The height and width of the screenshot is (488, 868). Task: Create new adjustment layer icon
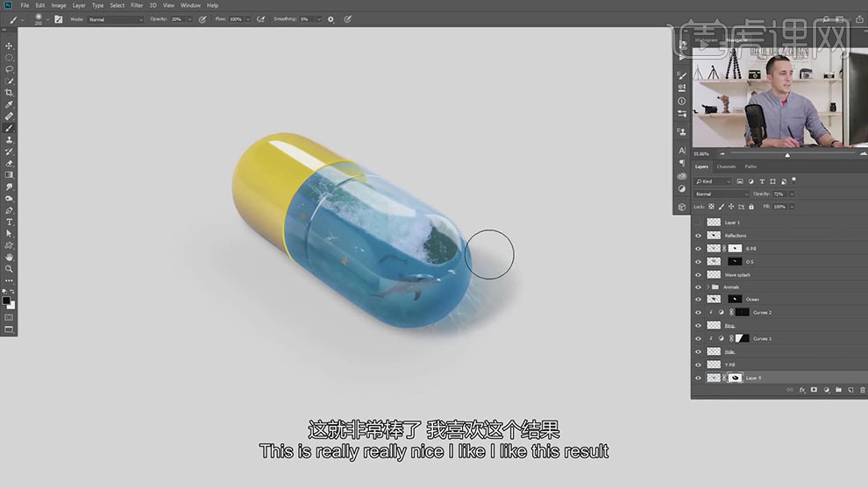pos(827,390)
